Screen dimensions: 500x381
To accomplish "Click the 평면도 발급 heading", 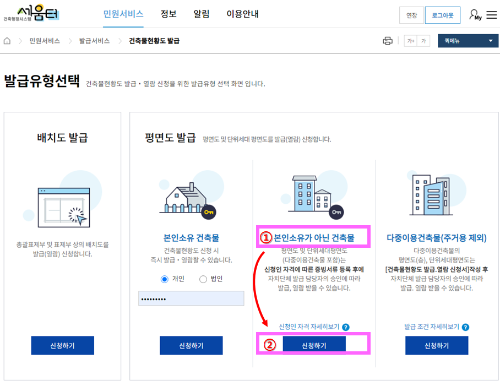I will (170, 138).
